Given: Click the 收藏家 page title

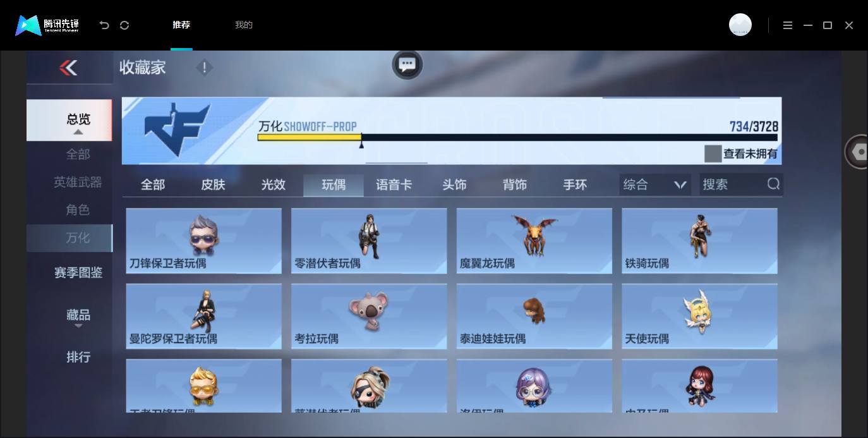Looking at the screenshot, I should tap(143, 68).
